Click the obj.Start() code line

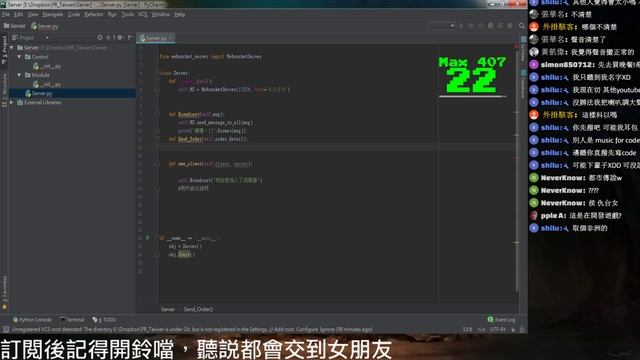tap(182, 255)
